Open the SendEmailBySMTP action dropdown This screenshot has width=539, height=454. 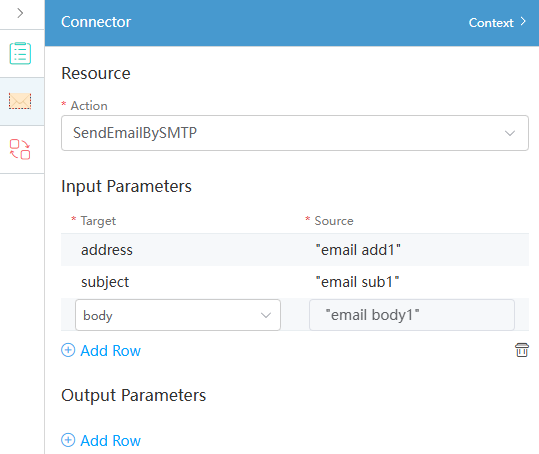(x=295, y=133)
